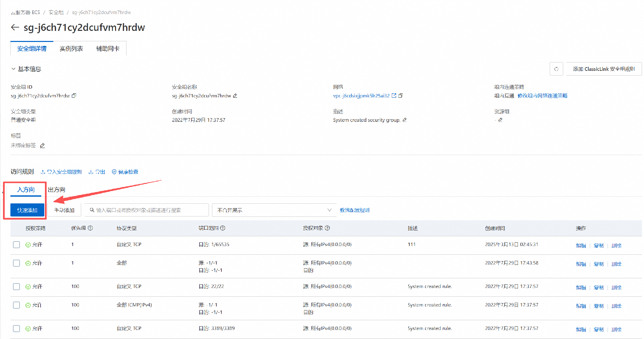The image size is (644, 339).
Task: Edit the security group name pencil icon
Action: [235, 96]
